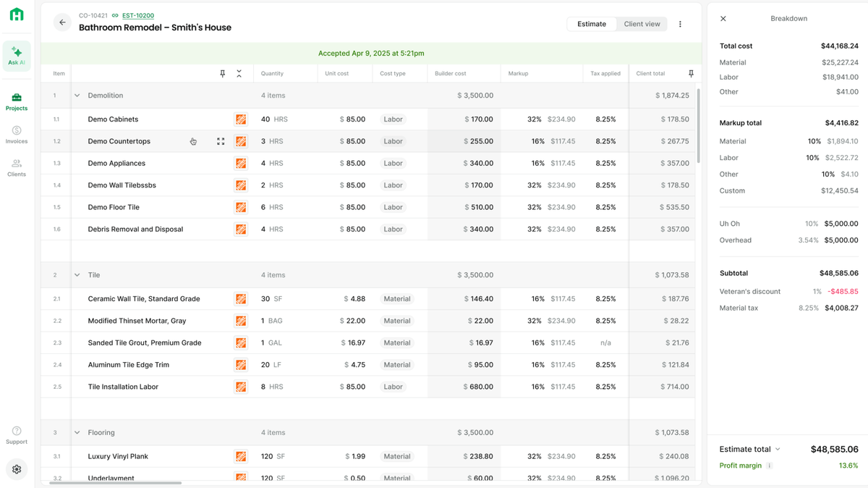Click the Uh Oh markup row
The height and width of the screenshot is (488, 868).
coord(789,224)
